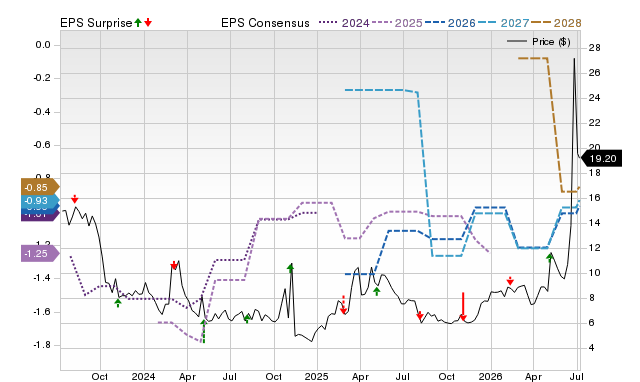Click the Oct x-axis label just before 2026

(x=447, y=376)
